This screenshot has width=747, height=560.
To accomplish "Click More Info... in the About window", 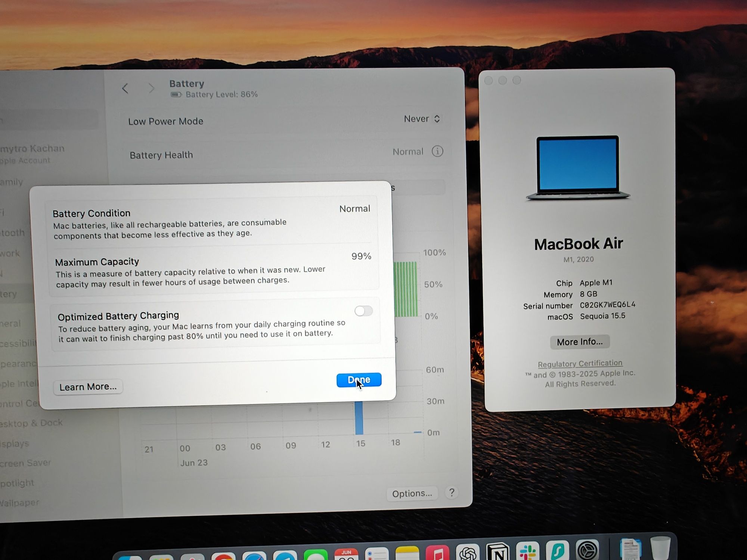I will (x=580, y=342).
